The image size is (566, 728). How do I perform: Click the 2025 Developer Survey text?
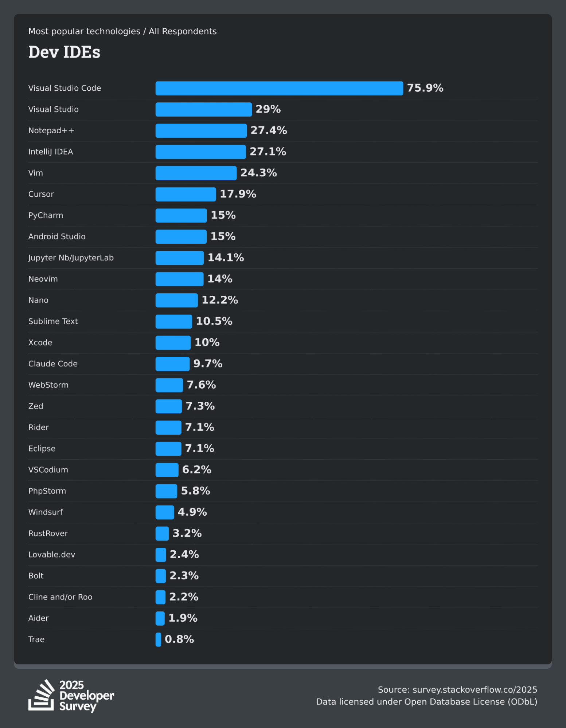click(x=87, y=695)
